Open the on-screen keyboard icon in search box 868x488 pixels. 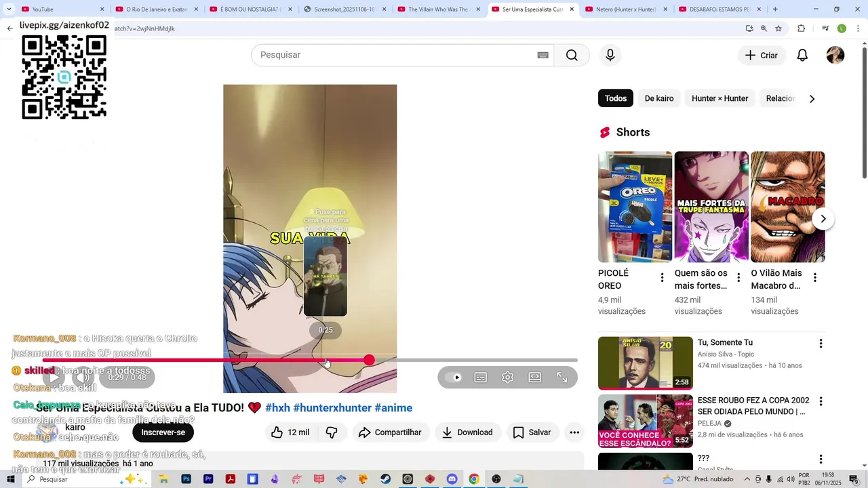click(x=542, y=55)
